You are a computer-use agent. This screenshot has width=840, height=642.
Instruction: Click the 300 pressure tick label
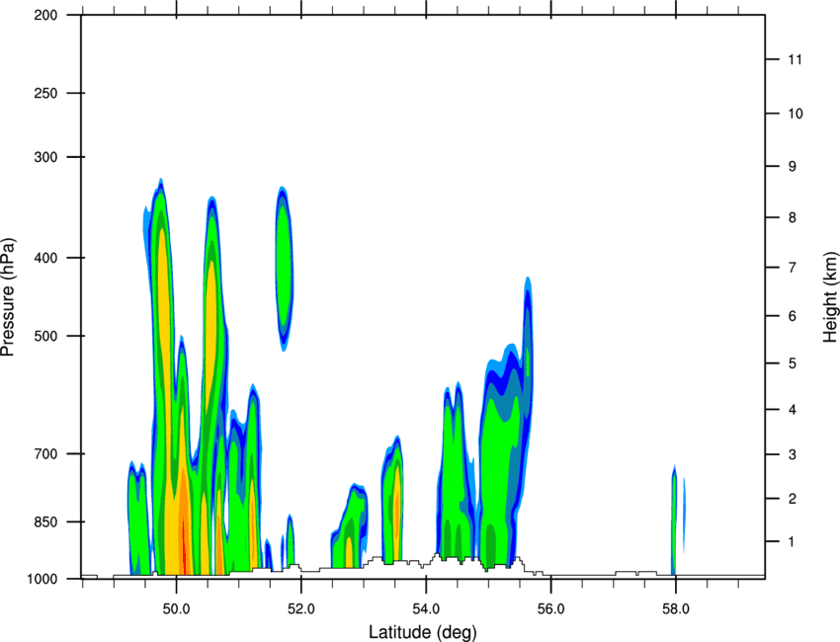click(45, 157)
